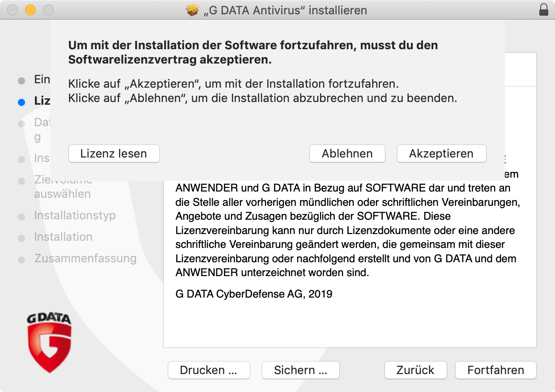
Task: Continue installation with Fortfahren
Action: pyautogui.click(x=495, y=370)
